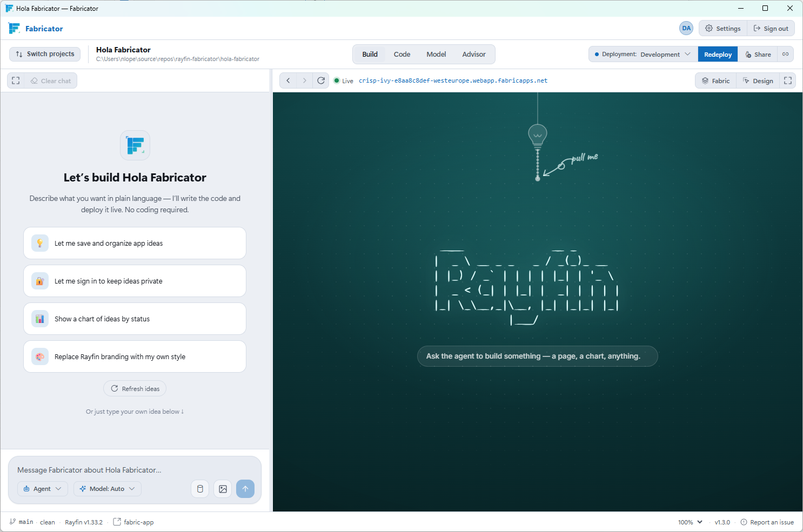Expand the chat panel to fullscreen
Screen dimensions: 803x532
16,80
